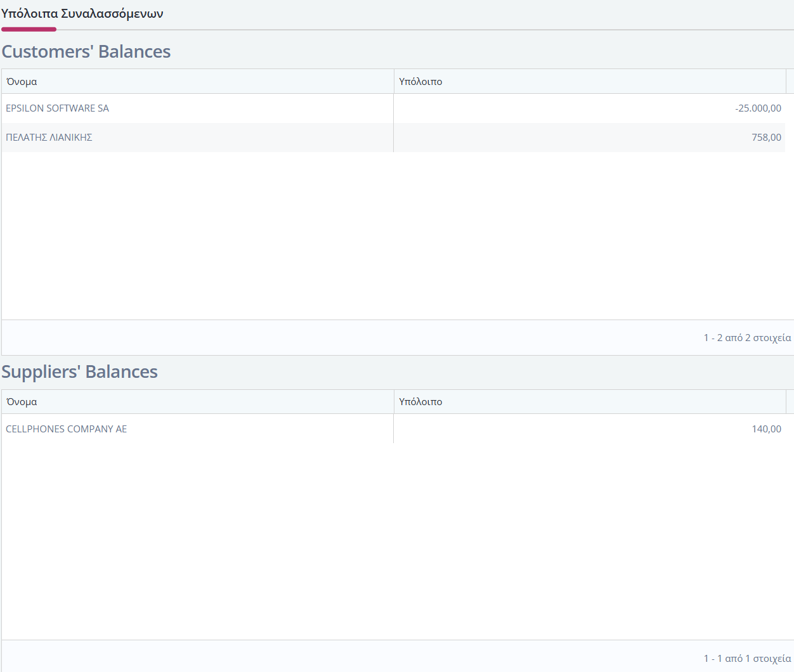Screen dimensions: 794x672
Task: Click the '1 - 1 από 1 στοιχεία' pager text
Action: [x=747, y=659]
